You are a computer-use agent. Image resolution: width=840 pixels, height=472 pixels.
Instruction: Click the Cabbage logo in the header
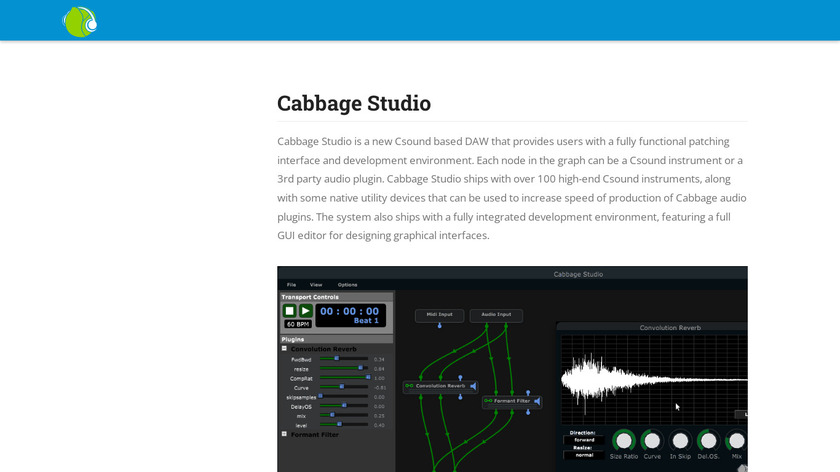(x=80, y=22)
